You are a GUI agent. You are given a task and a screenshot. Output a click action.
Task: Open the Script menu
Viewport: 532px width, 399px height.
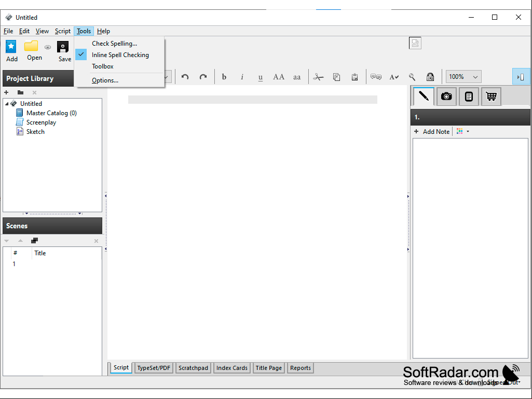(63, 31)
